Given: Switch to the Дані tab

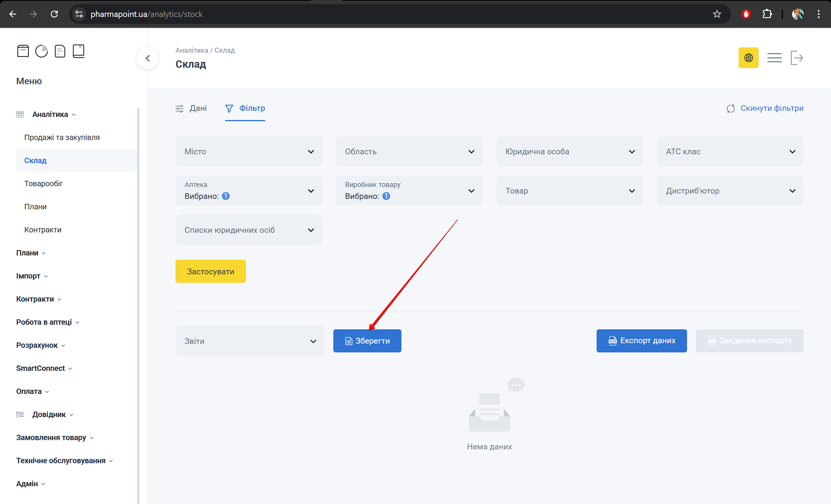Looking at the screenshot, I should pos(191,108).
